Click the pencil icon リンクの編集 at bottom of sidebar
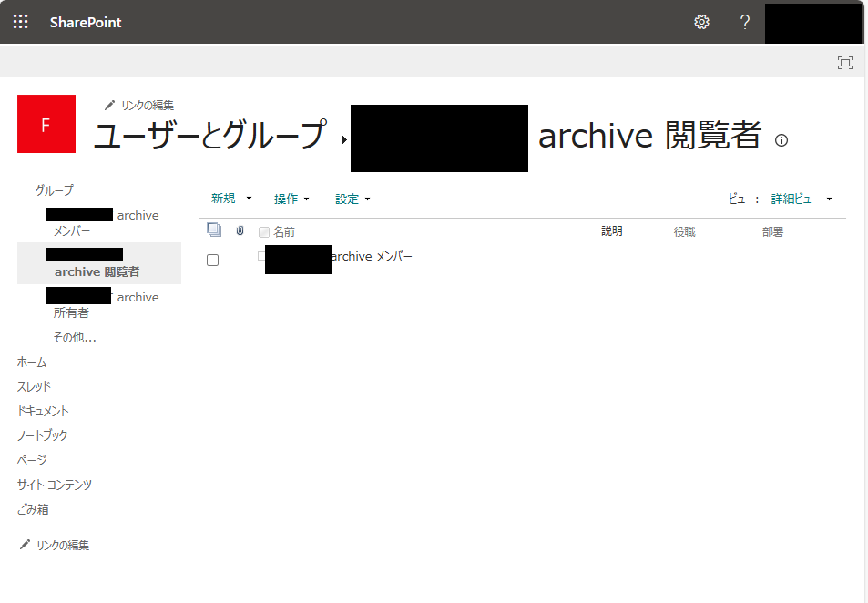 point(55,545)
